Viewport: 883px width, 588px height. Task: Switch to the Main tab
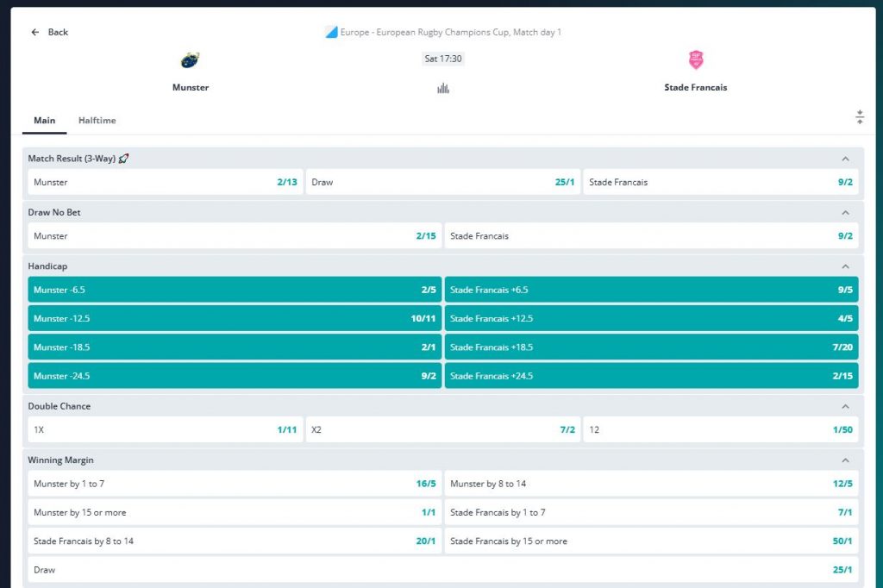coord(45,121)
